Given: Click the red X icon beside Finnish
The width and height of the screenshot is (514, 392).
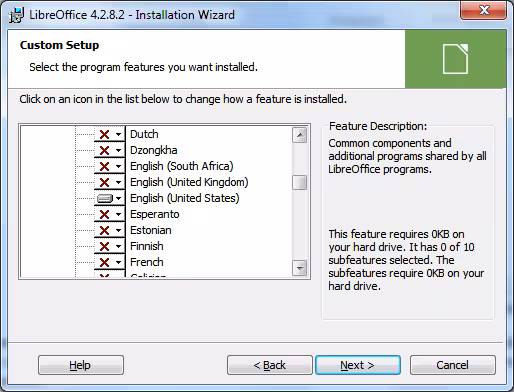Looking at the screenshot, I should tap(104, 246).
